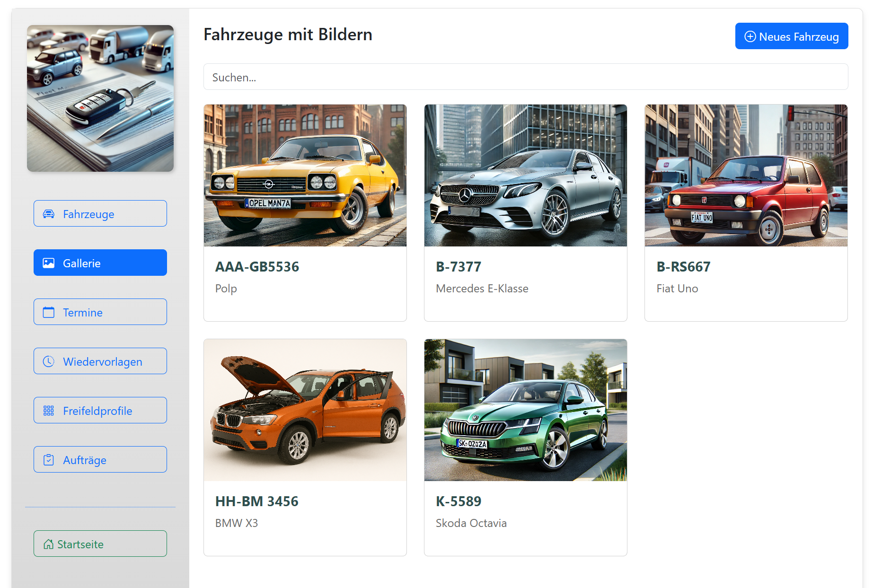Click the clipboard icon beside Aufträge
This screenshot has height=588, width=882.
coord(49,460)
